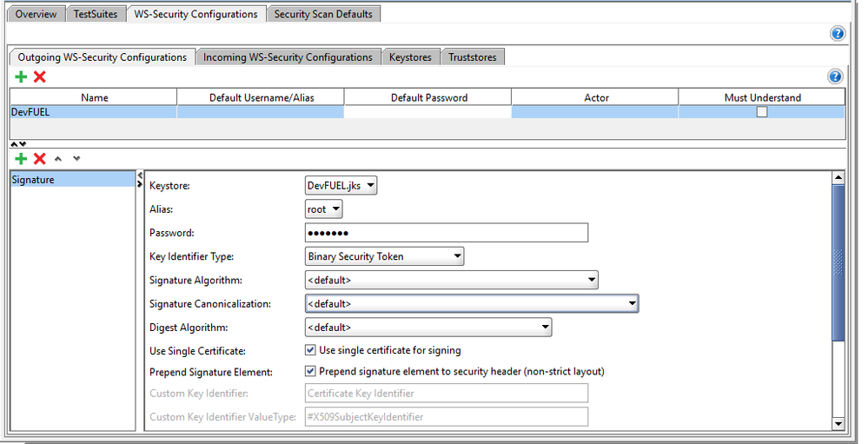Uncheck Use single certificate for signing
Screen dimensions: 868x444
click(310, 350)
